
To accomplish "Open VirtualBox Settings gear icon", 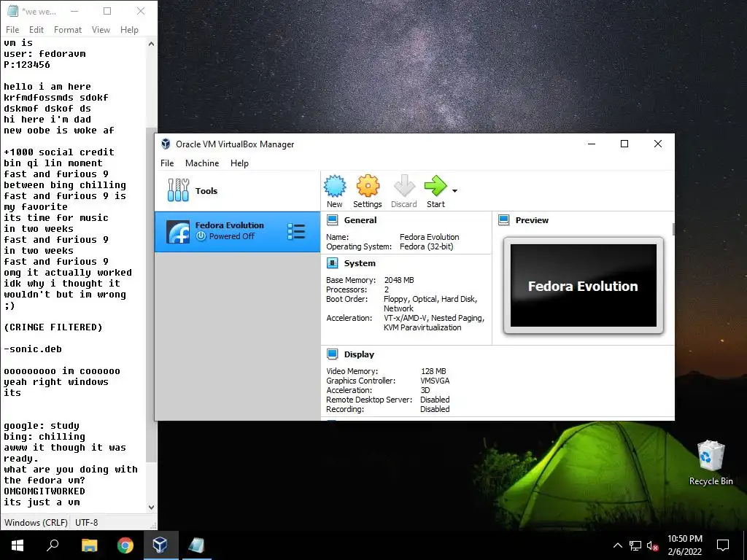I will point(368,186).
